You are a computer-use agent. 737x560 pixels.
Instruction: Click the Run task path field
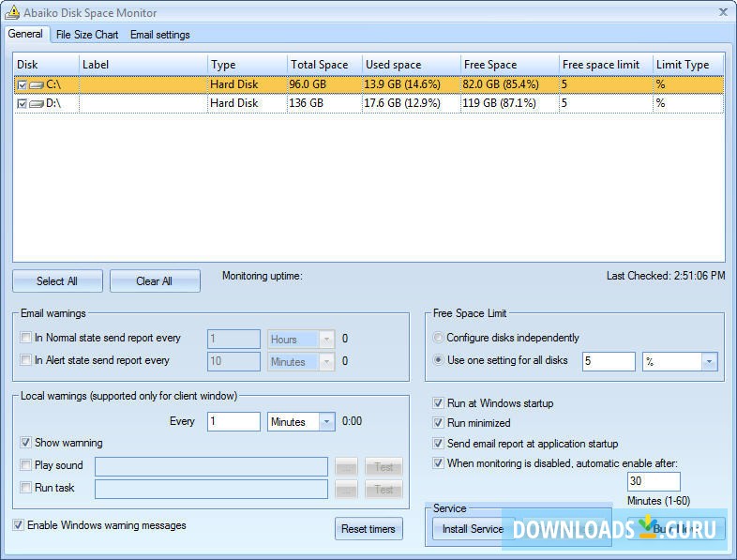pyautogui.click(x=212, y=490)
